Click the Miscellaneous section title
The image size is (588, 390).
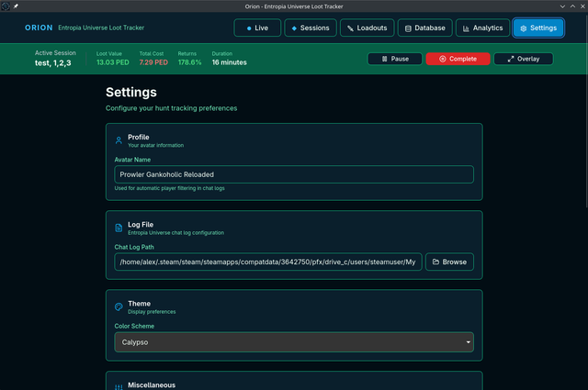(x=152, y=385)
